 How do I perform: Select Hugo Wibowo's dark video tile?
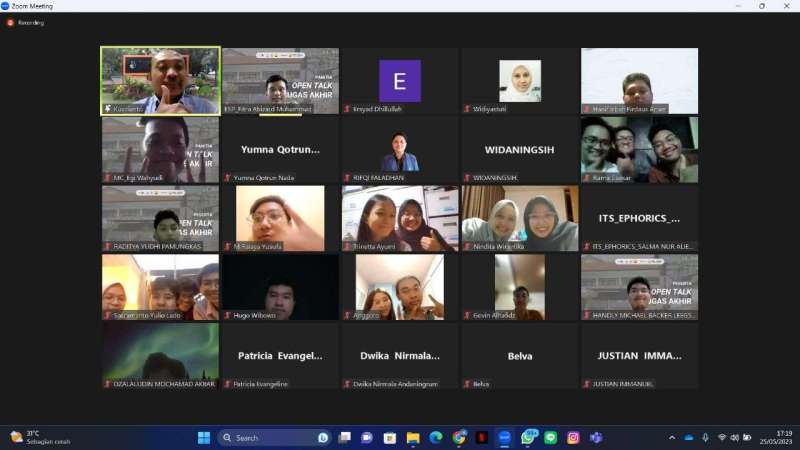[x=280, y=287]
